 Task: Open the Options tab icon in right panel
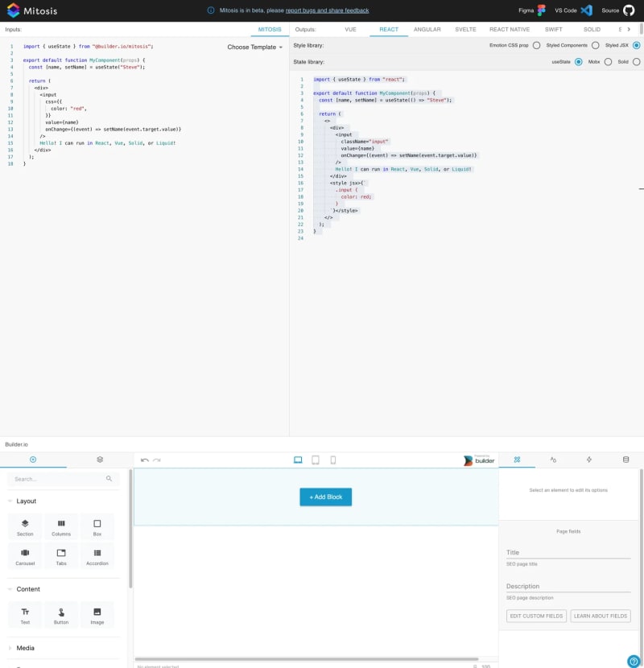click(x=517, y=460)
